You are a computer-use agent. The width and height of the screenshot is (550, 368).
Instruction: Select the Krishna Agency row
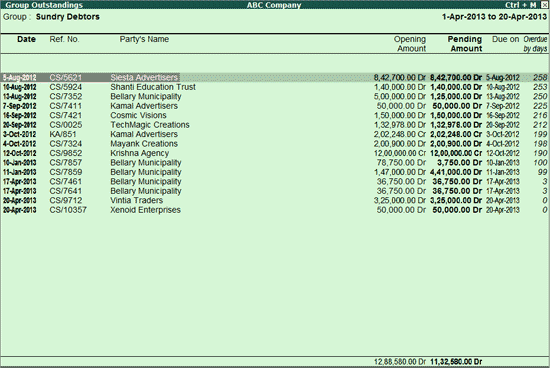[275, 153]
